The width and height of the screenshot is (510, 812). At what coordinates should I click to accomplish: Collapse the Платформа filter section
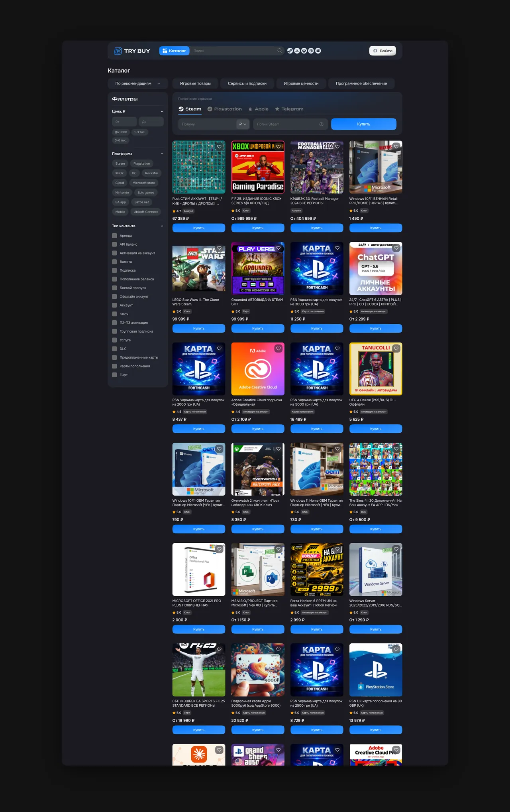click(162, 154)
